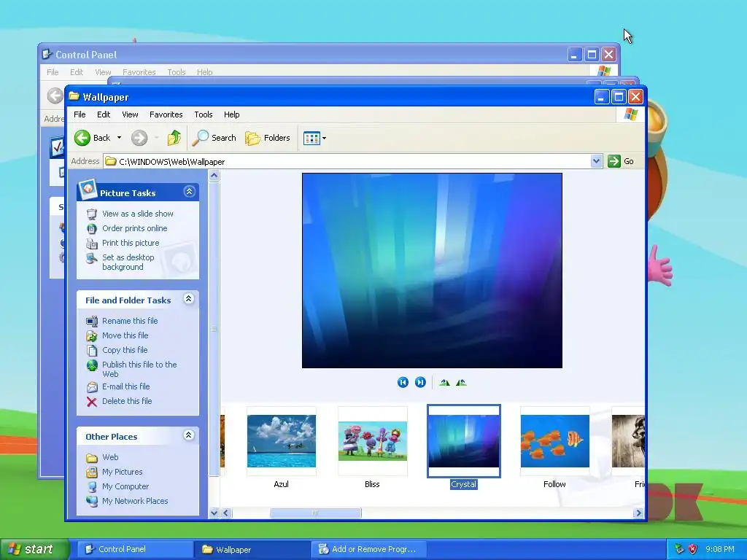The image size is (747, 560).
Task: Switch to Control Panel taskbar button
Action: pyautogui.click(x=135, y=550)
